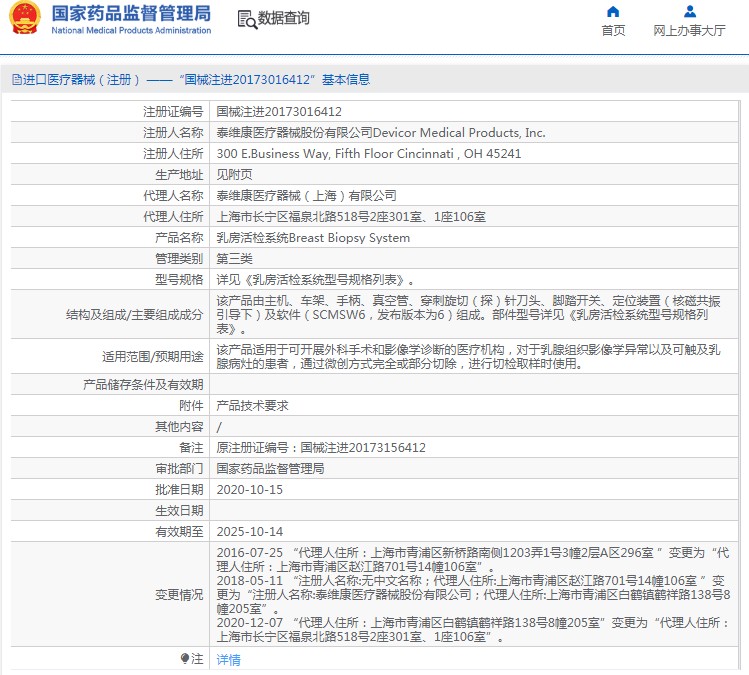Open the 详情 details link
Screen dimensions: 749x675
pos(229,660)
